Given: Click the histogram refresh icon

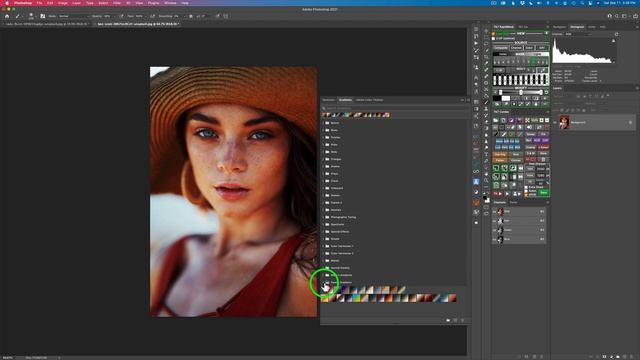Looking at the screenshot, I should pyautogui.click(x=616, y=34).
